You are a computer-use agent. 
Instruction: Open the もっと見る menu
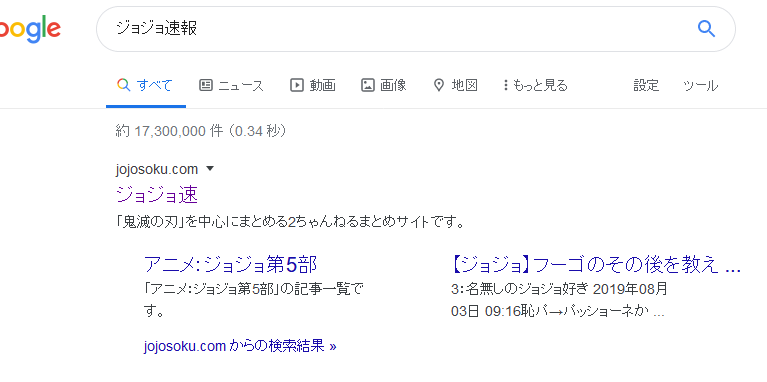coord(536,86)
